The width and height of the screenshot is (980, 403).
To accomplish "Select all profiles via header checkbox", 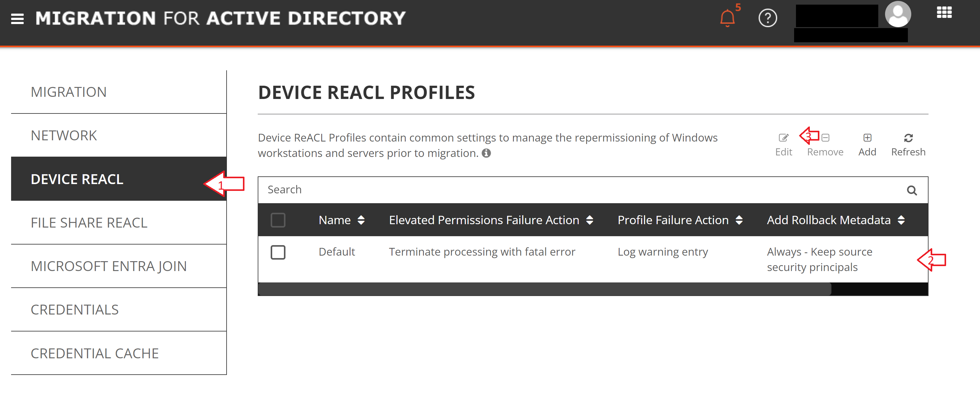I will click(x=278, y=220).
